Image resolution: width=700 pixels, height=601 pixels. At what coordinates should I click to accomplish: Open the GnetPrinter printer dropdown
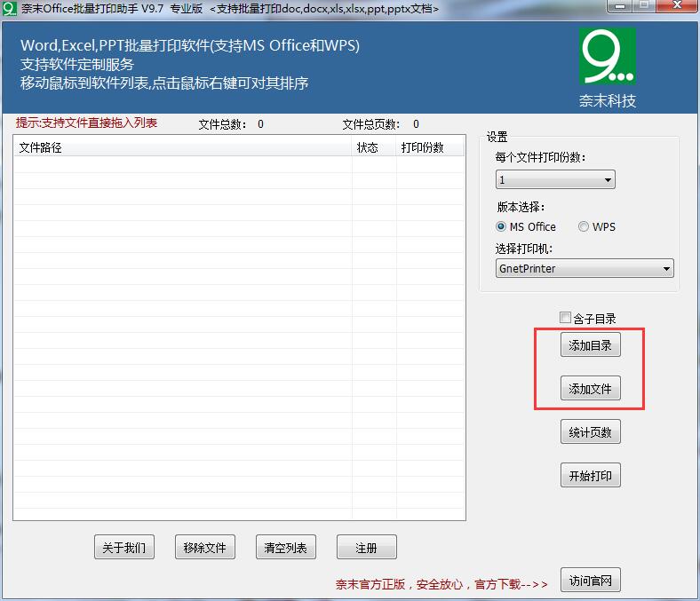point(585,268)
